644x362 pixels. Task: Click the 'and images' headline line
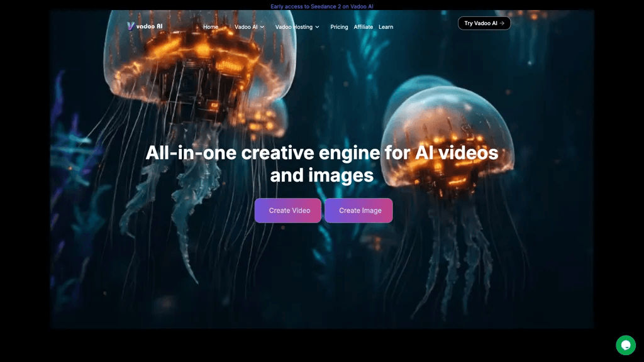(322, 175)
